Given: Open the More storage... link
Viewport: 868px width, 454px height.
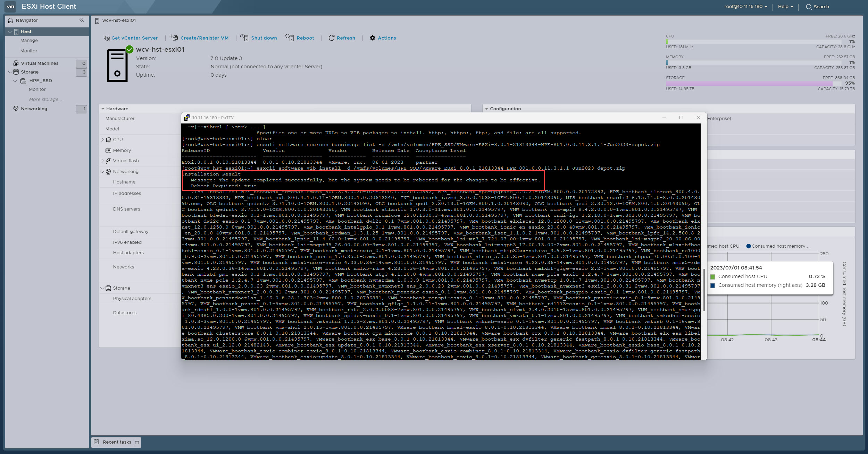Looking at the screenshot, I should pyautogui.click(x=45, y=100).
